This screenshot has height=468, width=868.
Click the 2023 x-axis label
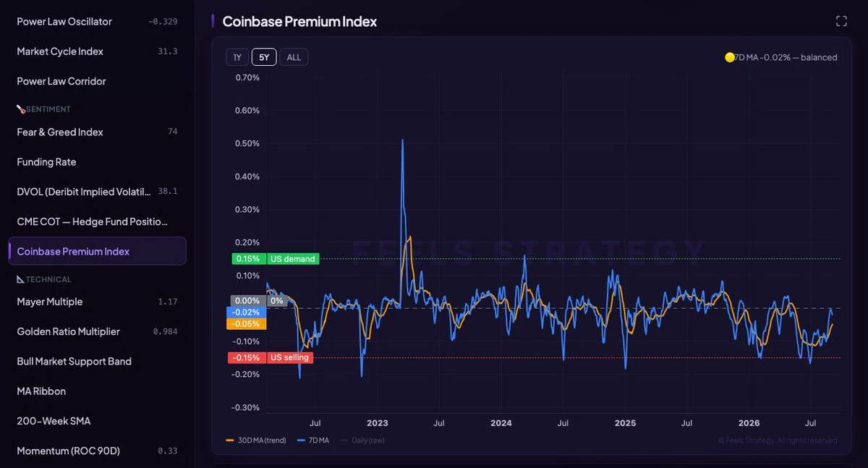point(378,422)
